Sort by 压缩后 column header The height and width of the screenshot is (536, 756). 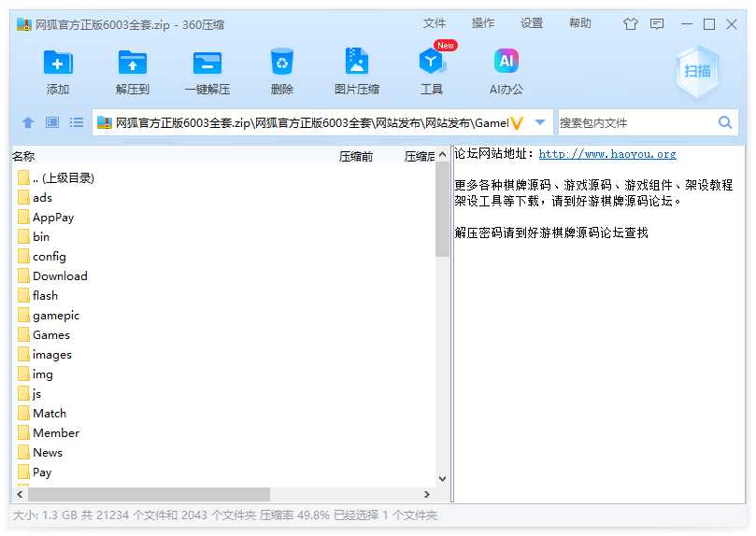420,157
